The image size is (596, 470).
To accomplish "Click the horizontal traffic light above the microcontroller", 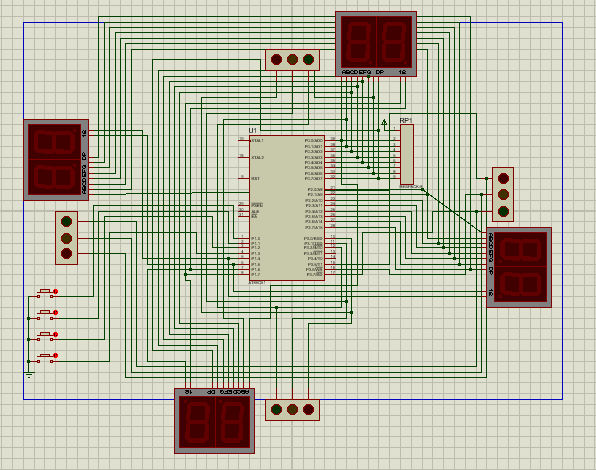I will (292, 60).
